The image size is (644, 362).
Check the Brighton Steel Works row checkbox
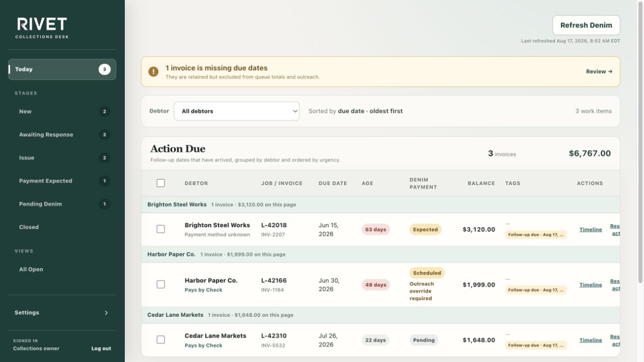tap(161, 229)
